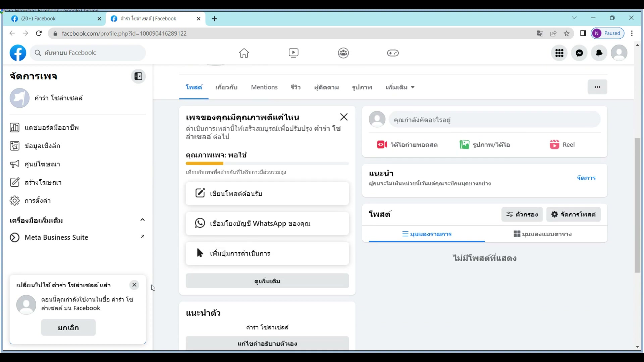Image resolution: width=644 pixels, height=362 pixels.
Task: Open Facebook Home icon in top navigation
Action: point(244,53)
